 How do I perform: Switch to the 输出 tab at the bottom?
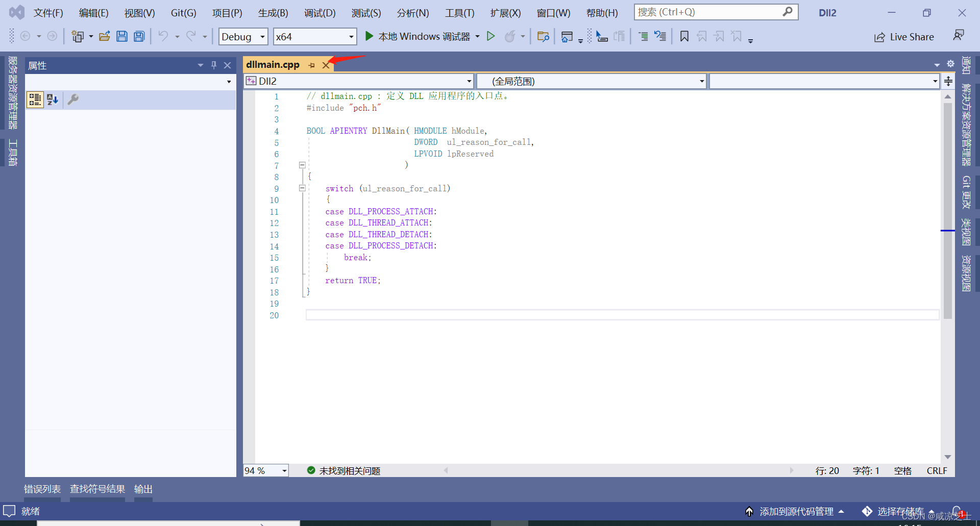point(142,489)
